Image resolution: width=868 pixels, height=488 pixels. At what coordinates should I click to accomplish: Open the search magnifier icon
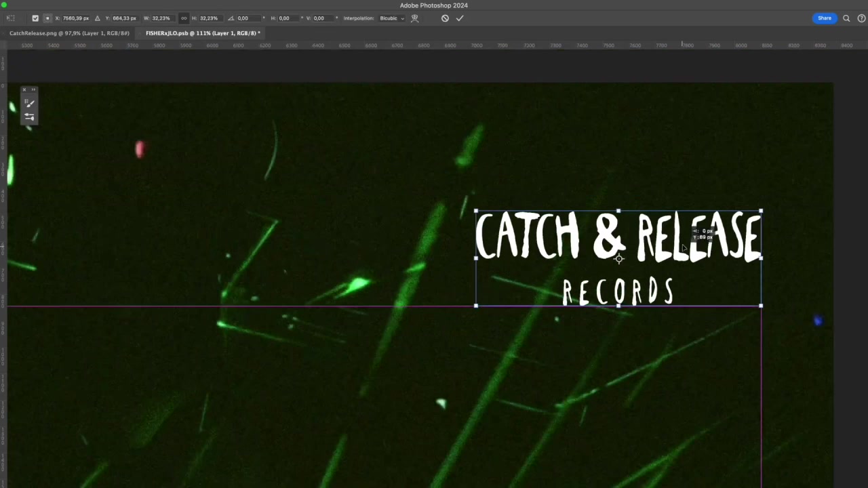pyautogui.click(x=846, y=18)
